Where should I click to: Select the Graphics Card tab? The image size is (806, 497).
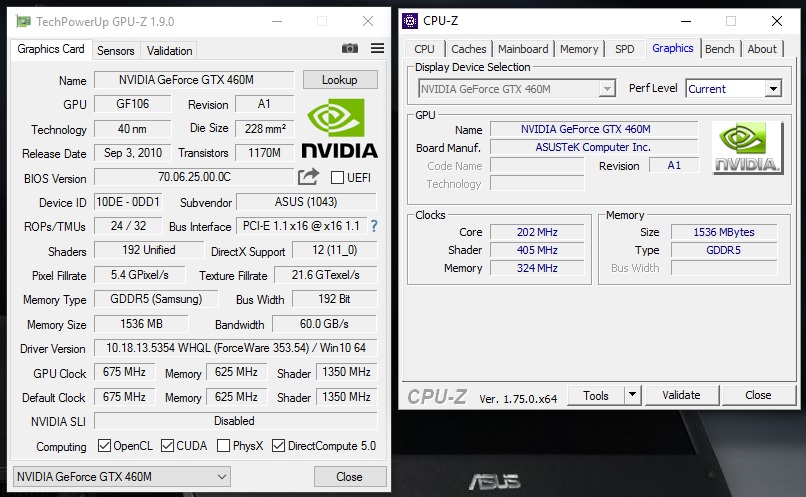click(x=51, y=49)
